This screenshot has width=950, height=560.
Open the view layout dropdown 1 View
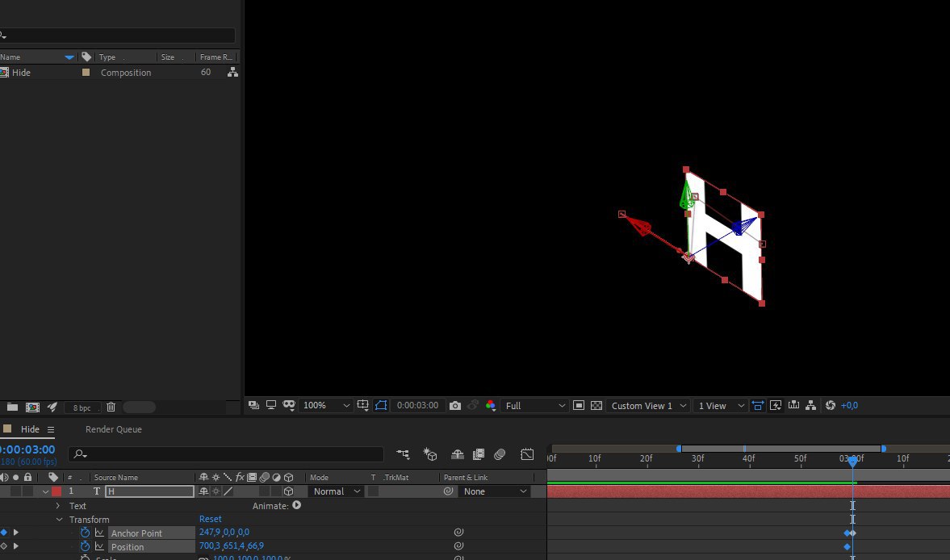pos(721,406)
